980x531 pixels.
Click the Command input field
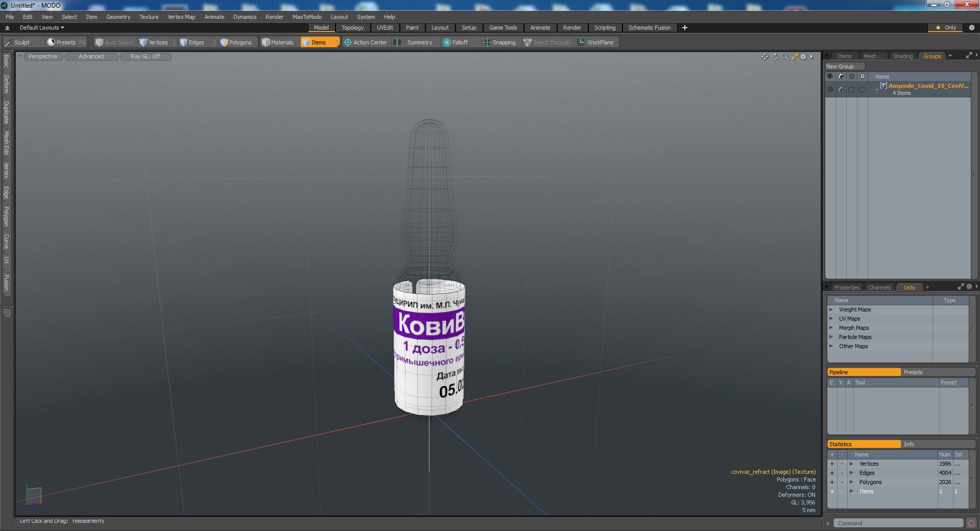point(898,523)
